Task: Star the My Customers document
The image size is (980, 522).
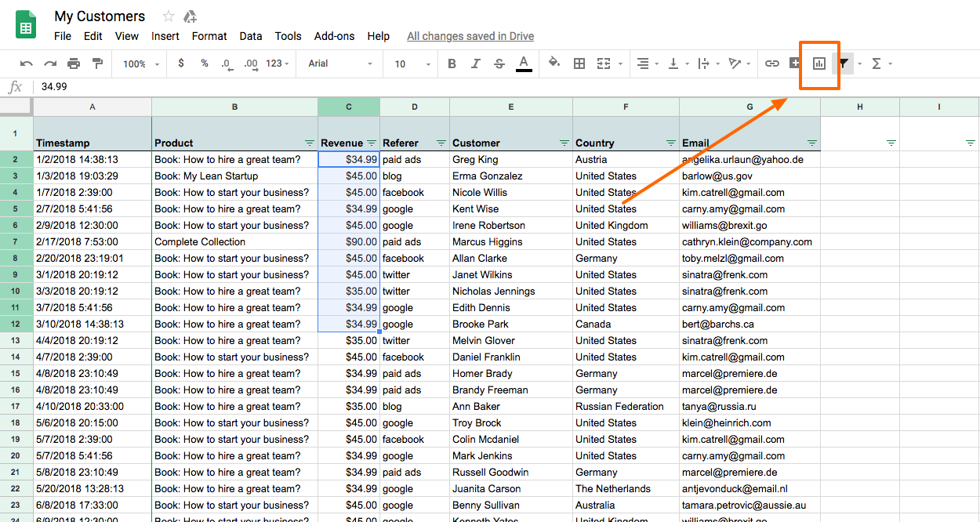Action: (x=169, y=16)
